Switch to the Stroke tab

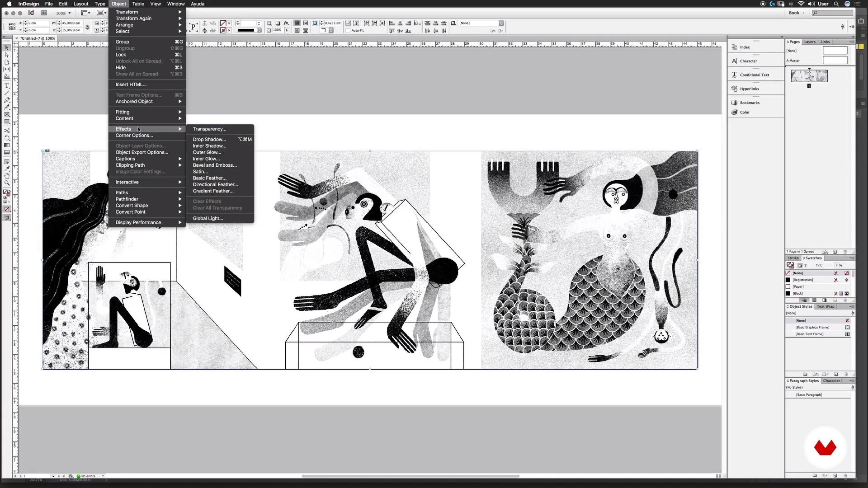793,258
